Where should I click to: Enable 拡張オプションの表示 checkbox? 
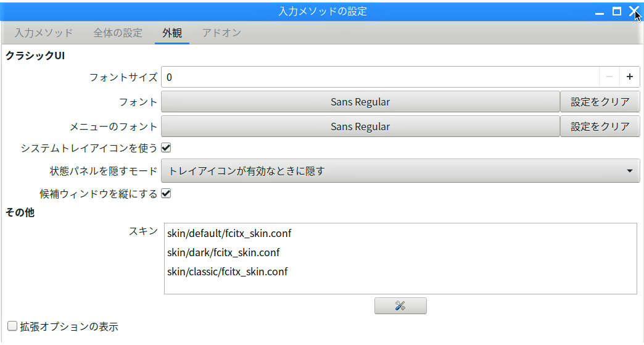click(x=12, y=326)
